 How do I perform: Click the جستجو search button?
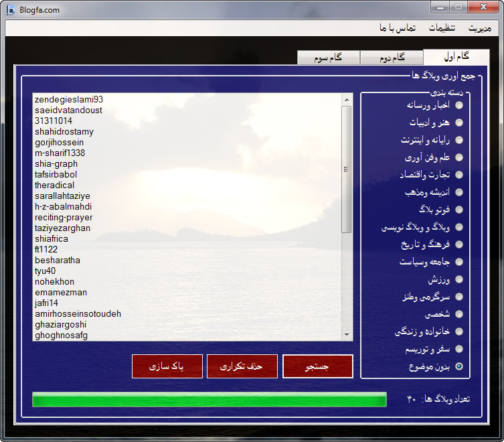coord(317,366)
